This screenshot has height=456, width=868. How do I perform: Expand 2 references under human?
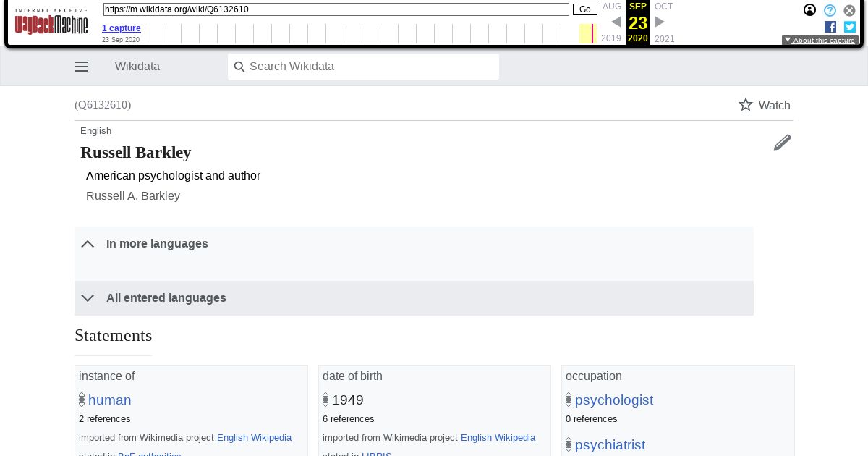pos(105,419)
